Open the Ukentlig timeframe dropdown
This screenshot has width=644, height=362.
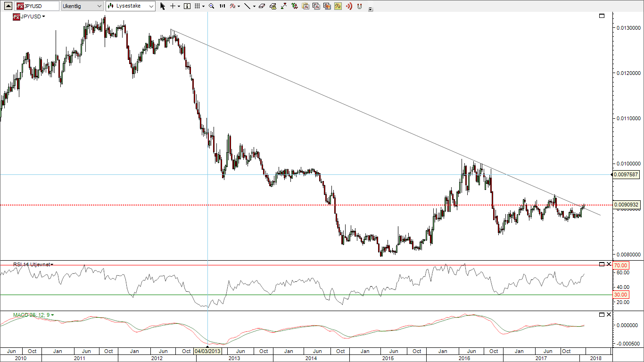coord(83,6)
